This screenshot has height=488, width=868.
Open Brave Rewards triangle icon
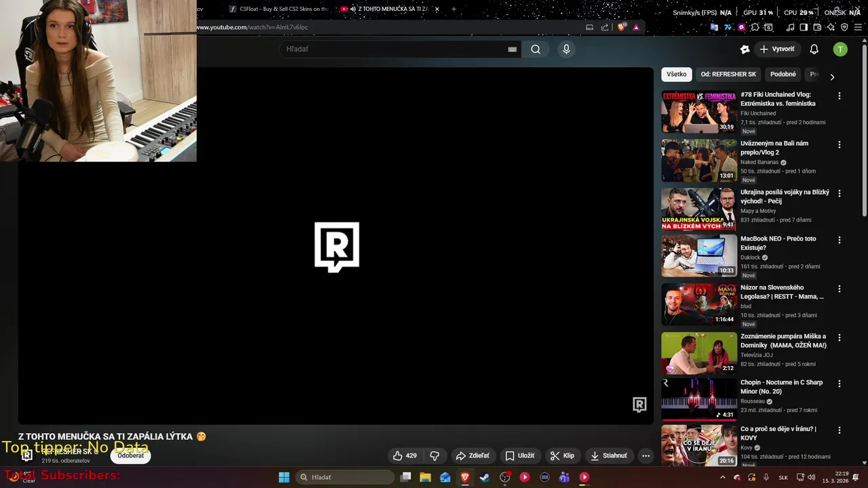click(x=636, y=27)
